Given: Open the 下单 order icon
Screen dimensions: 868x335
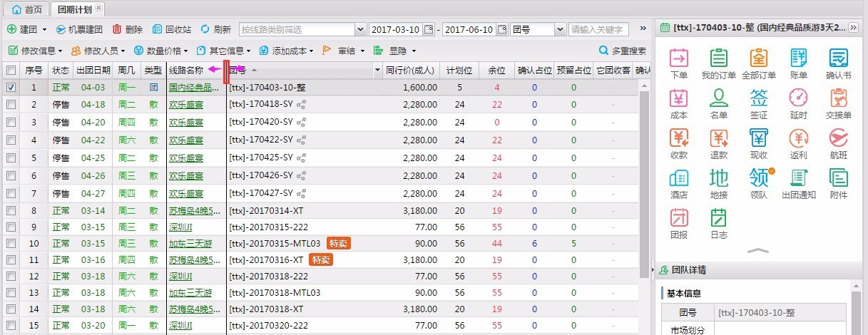Looking at the screenshot, I should 679,63.
